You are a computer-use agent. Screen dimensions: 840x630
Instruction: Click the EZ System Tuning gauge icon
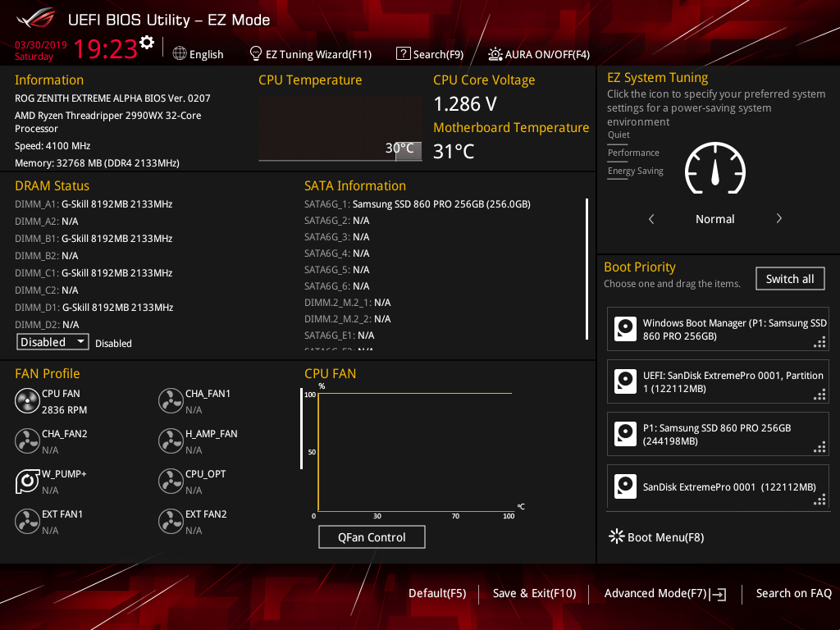714,172
